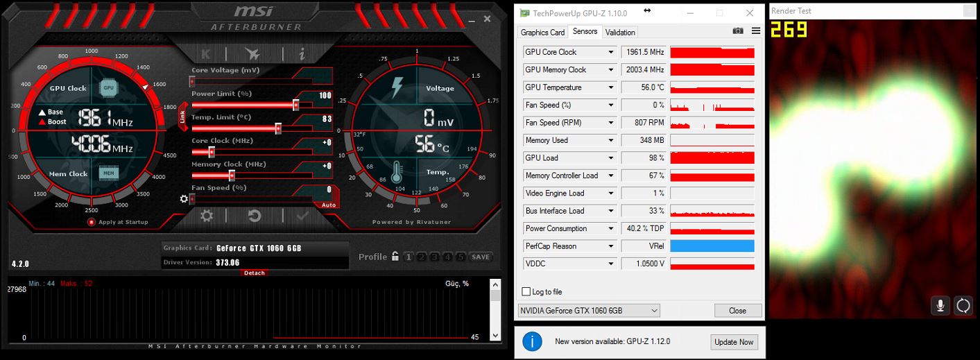The width and height of the screenshot is (980, 360).
Task: Select profile slot 3 in Afterburner
Action: point(434,257)
